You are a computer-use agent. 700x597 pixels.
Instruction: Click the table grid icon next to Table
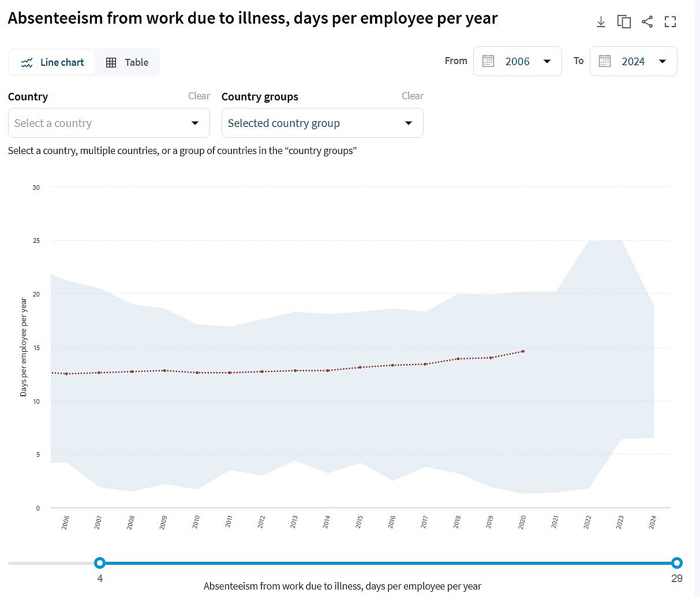tap(111, 62)
